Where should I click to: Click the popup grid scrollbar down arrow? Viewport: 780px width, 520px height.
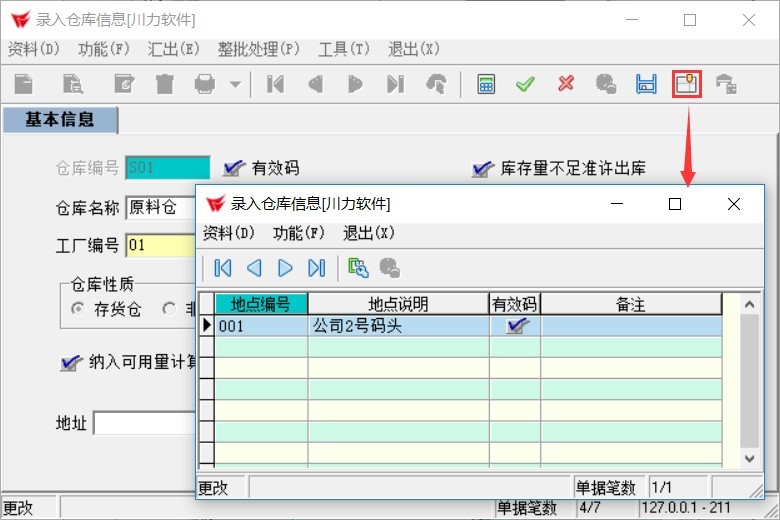(750, 458)
